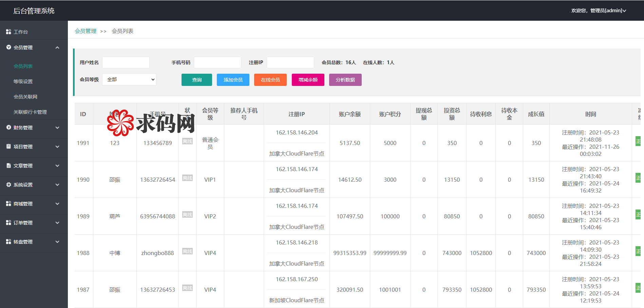Viewport: 644px width, 308px height.
Task: Click the 订单管理 order management icon
Action: tap(8, 223)
